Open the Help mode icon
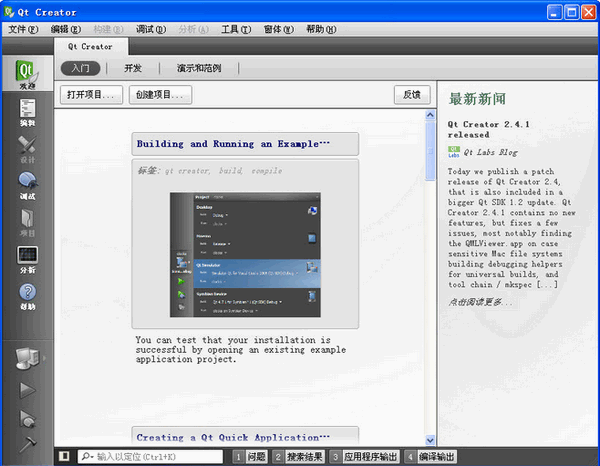The image size is (600, 466). (26, 296)
